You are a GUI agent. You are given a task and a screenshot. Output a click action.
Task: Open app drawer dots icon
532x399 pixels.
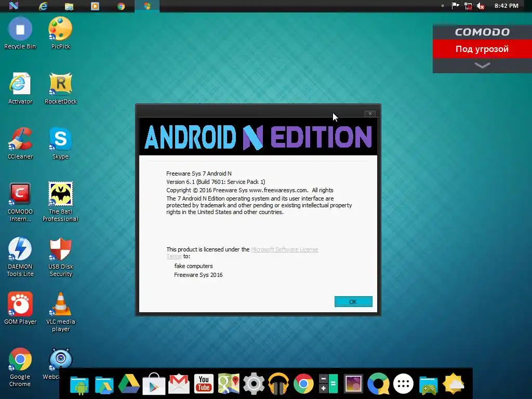click(403, 384)
